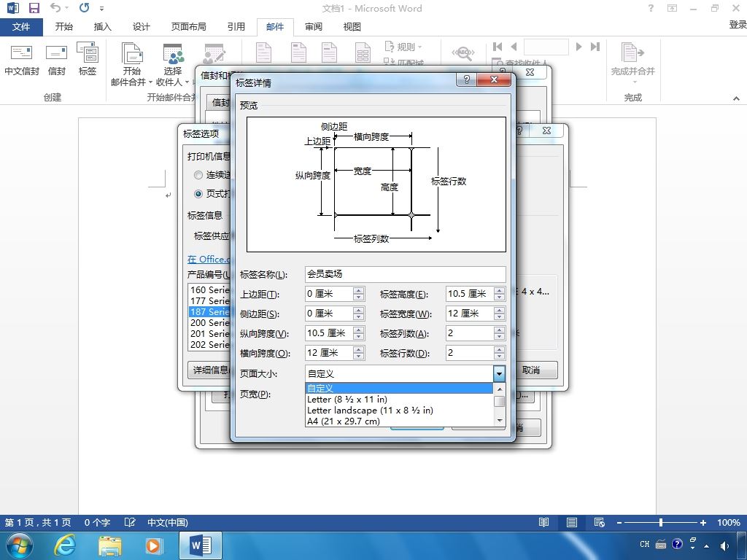Click the Word Help question mark icon
Screen dimensions: 747x560
point(651,8)
